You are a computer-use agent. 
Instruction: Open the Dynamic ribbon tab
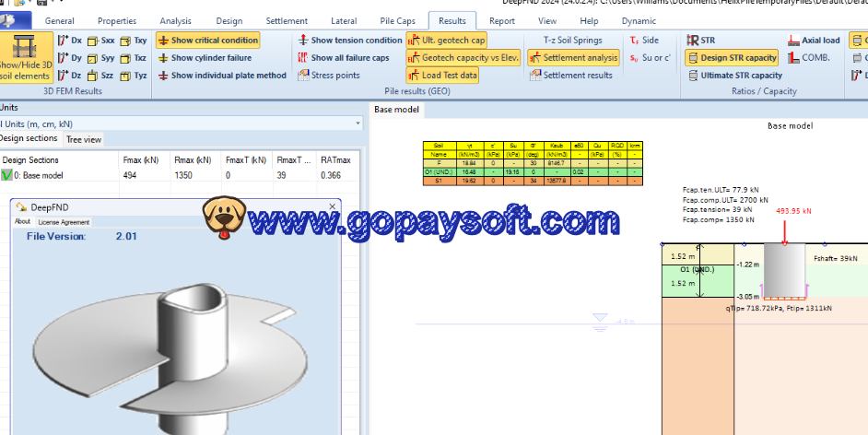639,21
